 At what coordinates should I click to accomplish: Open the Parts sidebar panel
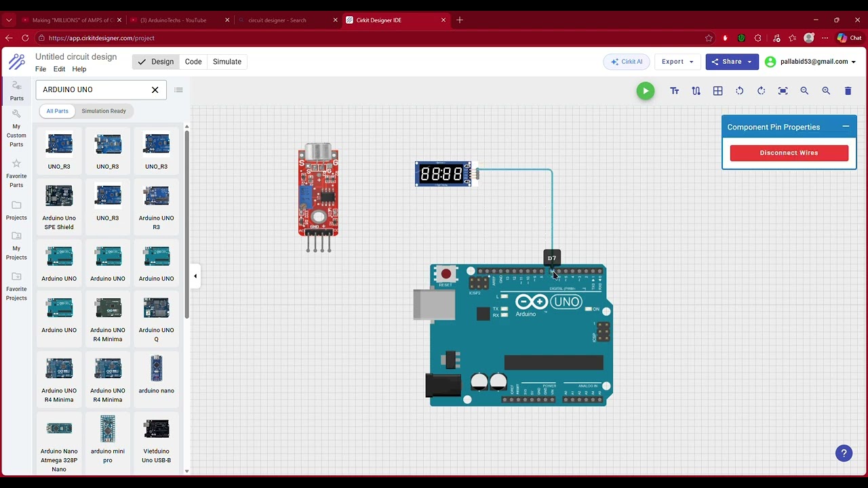[16, 91]
